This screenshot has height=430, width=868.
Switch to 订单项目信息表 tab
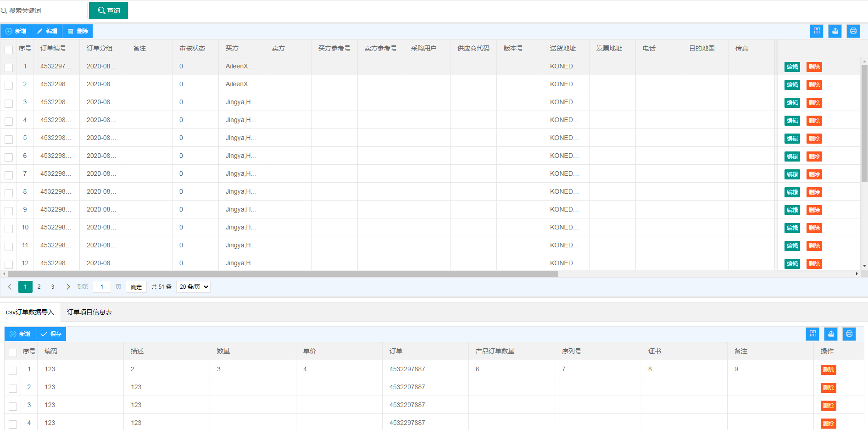(89, 312)
